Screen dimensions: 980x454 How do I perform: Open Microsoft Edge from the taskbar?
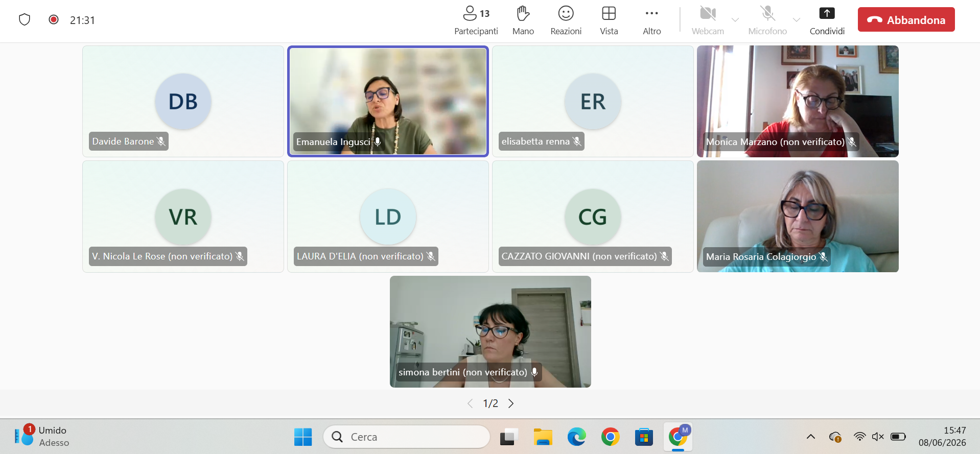(576, 437)
